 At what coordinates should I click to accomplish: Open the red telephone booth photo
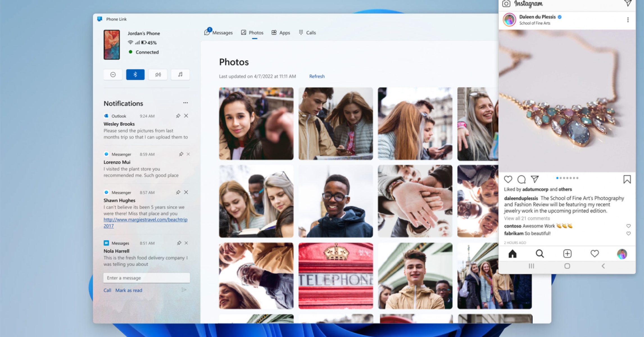(x=335, y=276)
